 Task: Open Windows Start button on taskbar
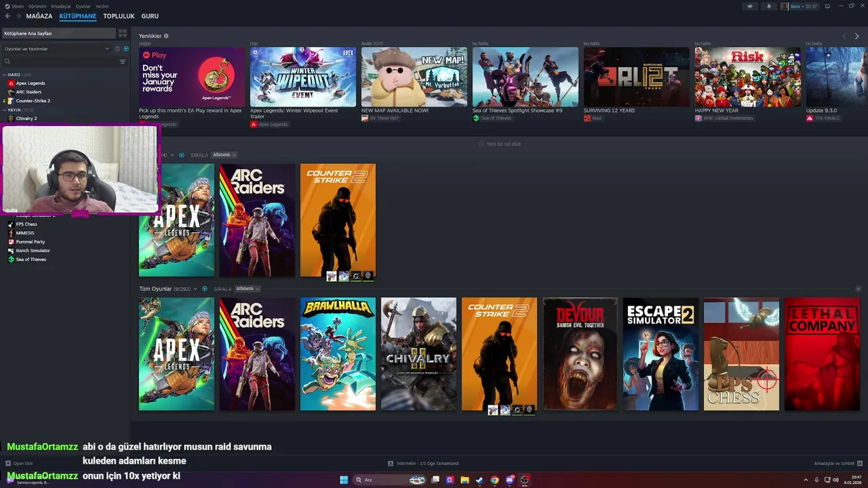(x=344, y=480)
